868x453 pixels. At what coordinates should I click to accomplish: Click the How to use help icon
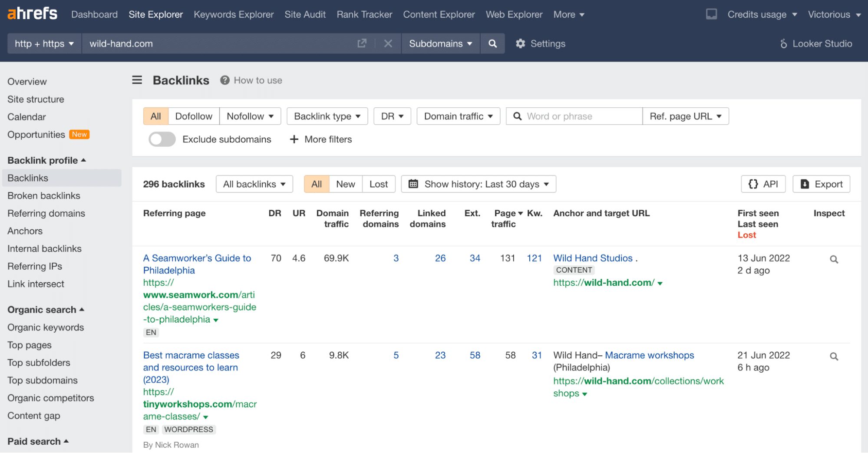[x=224, y=80]
